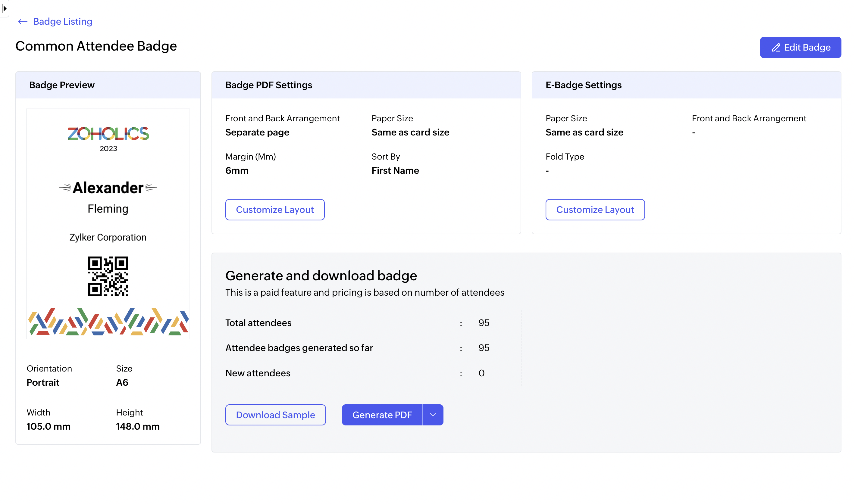855x504 pixels.
Task: Open the Badge Listing link
Action: pyautogui.click(x=63, y=22)
